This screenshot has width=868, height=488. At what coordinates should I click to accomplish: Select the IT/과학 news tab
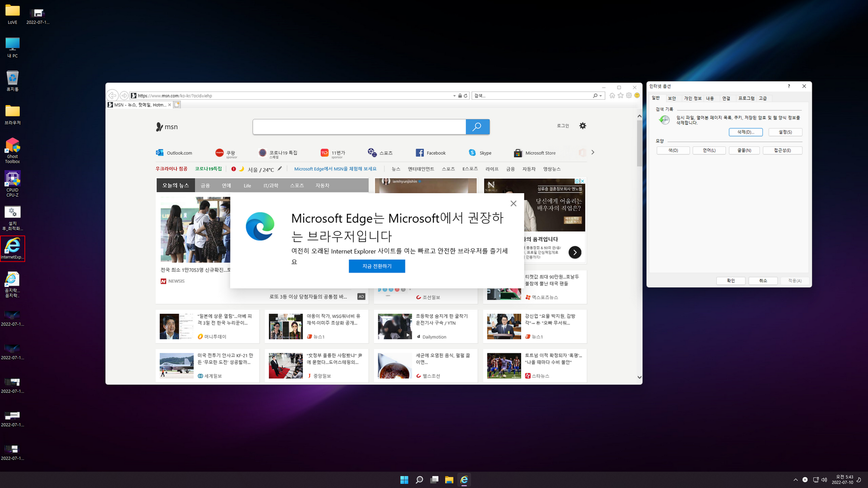pyautogui.click(x=271, y=185)
